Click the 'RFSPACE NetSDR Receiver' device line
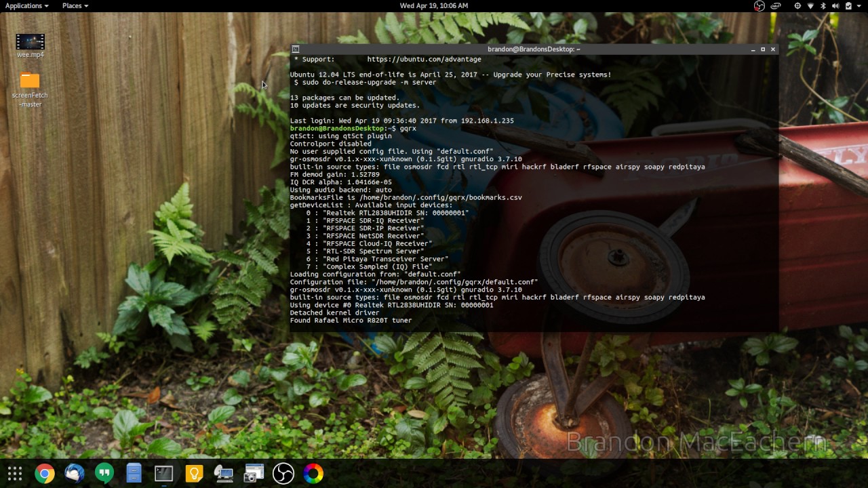This screenshot has width=868, height=488. click(x=365, y=236)
